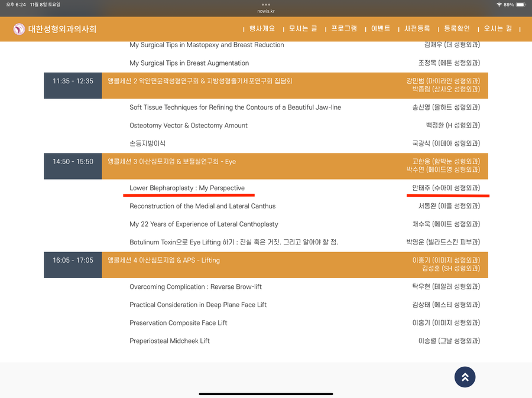Open the 행사개요 menu
The height and width of the screenshot is (398, 532).
click(x=262, y=29)
